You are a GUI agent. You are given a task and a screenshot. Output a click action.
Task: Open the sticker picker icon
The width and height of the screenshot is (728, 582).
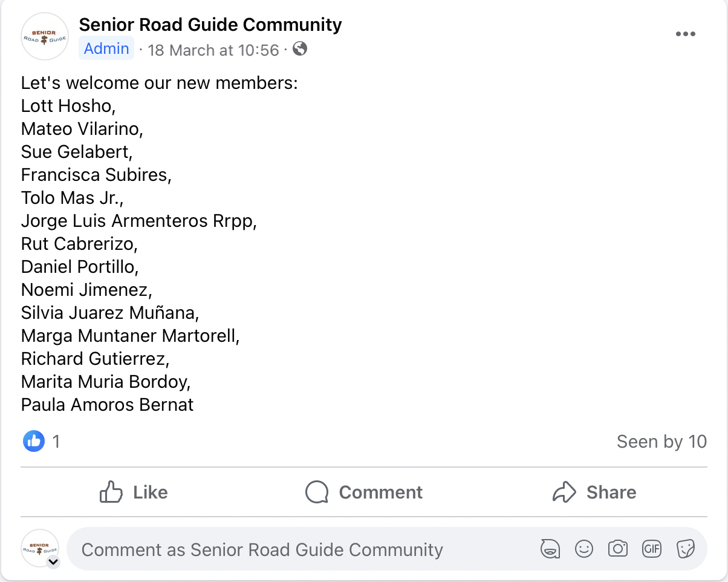click(x=685, y=549)
